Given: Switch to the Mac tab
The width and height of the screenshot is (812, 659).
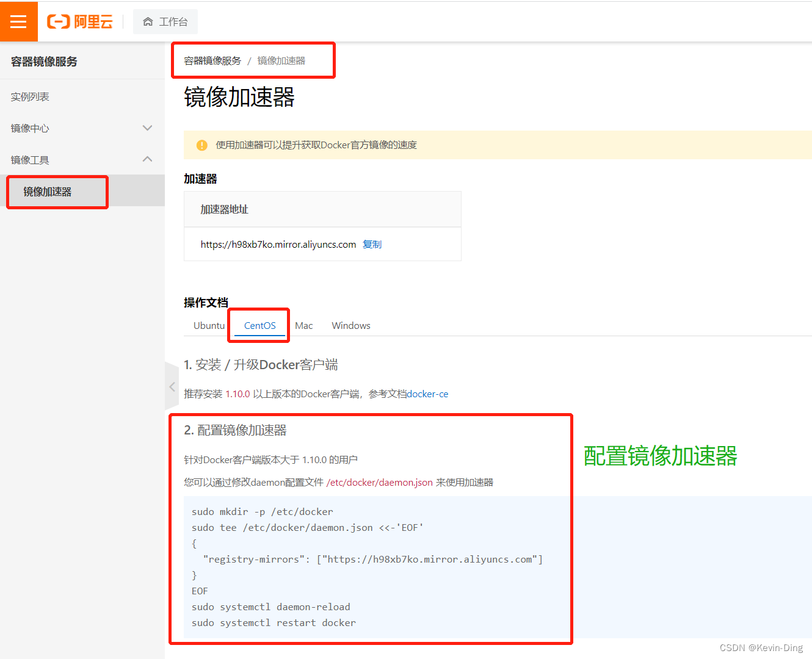Looking at the screenshot, I should tap(304, 326).
